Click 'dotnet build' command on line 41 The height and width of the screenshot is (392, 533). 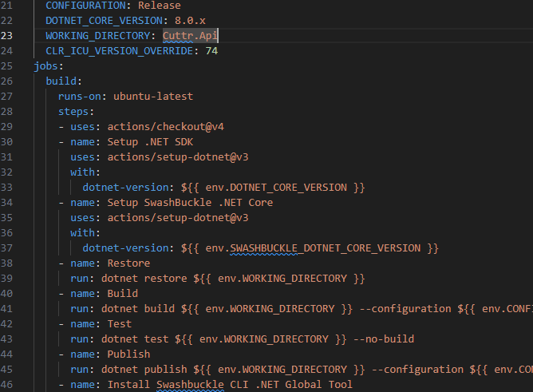point(138,309)
